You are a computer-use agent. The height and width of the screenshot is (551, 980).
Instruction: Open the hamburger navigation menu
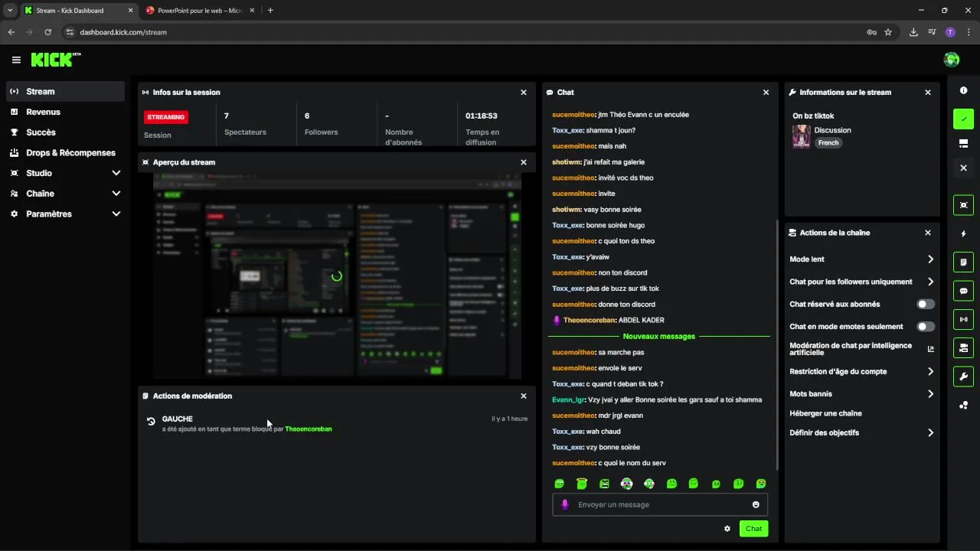tap(16, 60)
